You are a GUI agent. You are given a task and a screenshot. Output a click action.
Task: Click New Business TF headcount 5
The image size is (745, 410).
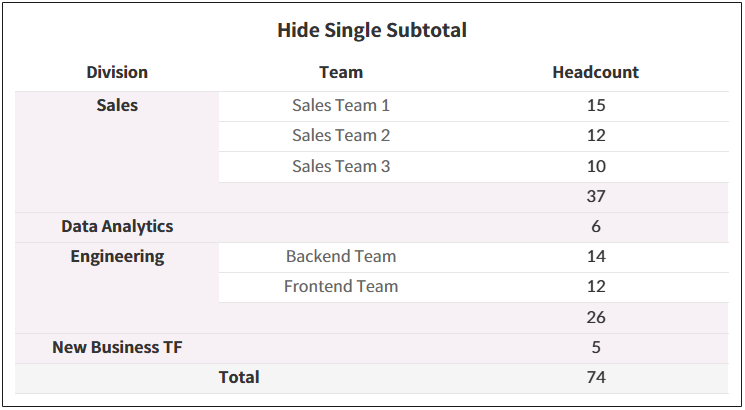[x=596, y=348]
